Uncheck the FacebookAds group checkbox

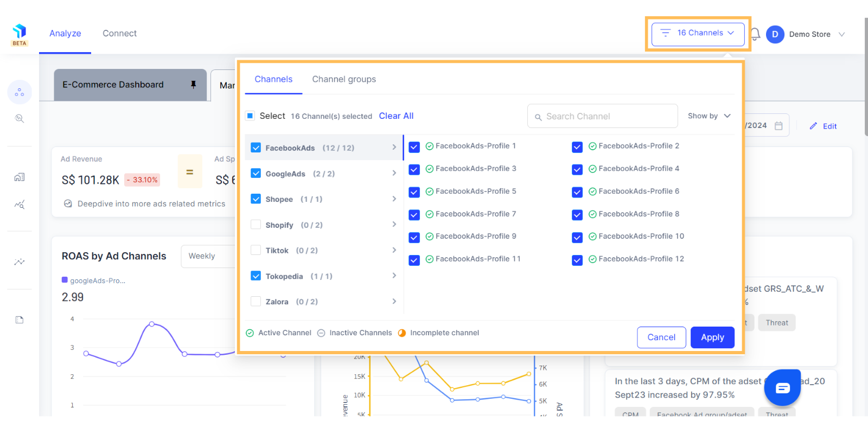(256, 148)
